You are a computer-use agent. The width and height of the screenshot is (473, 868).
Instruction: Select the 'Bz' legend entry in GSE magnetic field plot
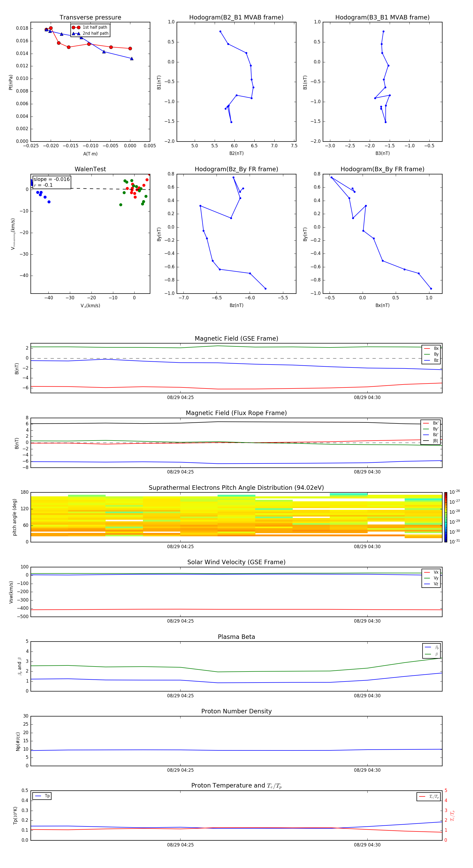(431, 360)
